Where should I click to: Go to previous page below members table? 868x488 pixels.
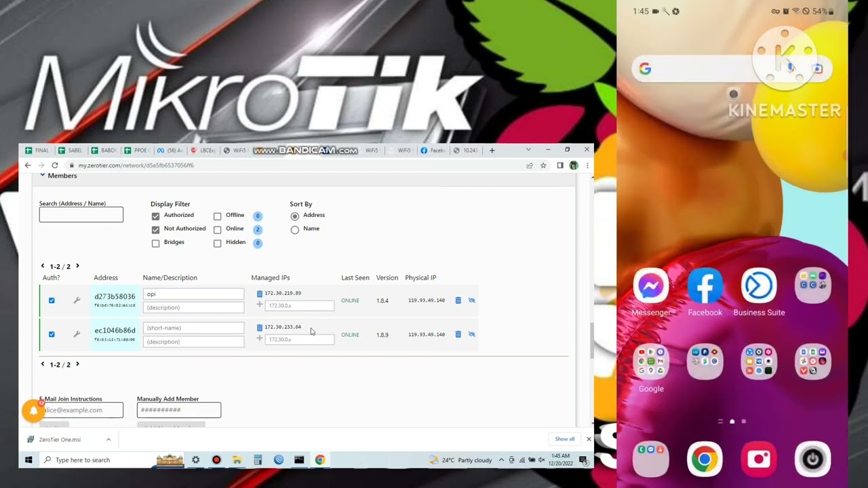[x=43, y=365]
